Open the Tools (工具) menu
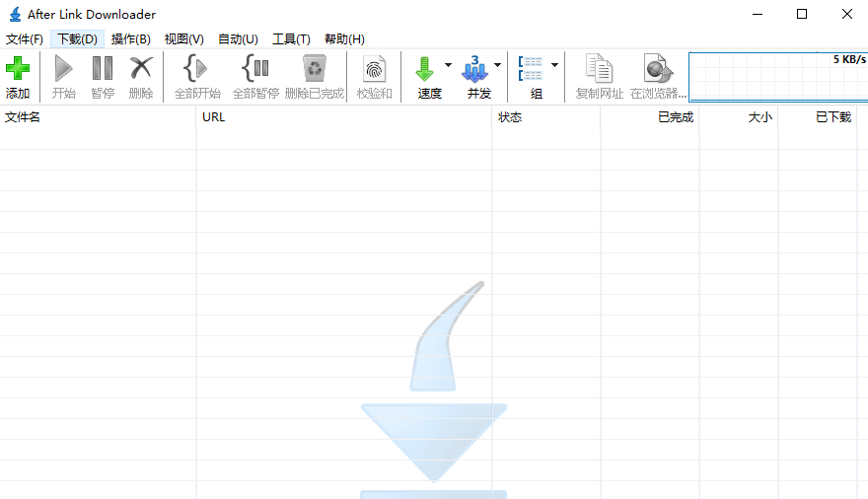The width and height of the screenshot is (868, 499). tap(291, 39)
